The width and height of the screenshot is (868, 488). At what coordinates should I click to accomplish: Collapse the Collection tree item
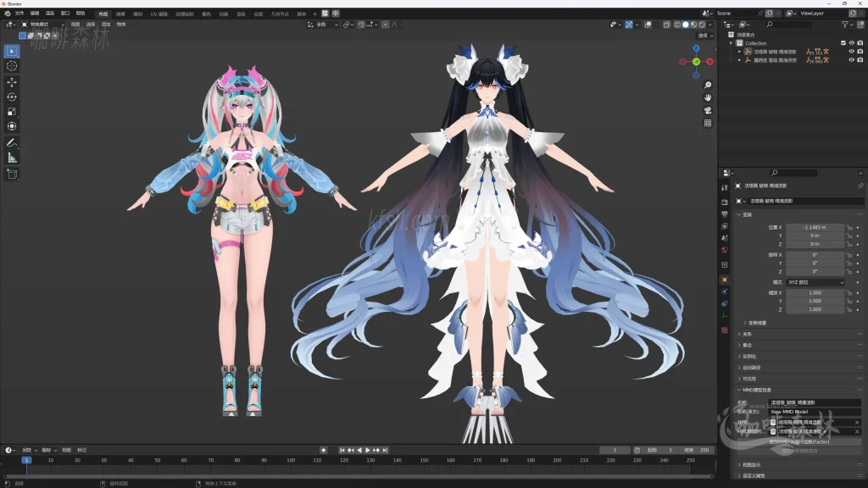(x=732, y=43)
